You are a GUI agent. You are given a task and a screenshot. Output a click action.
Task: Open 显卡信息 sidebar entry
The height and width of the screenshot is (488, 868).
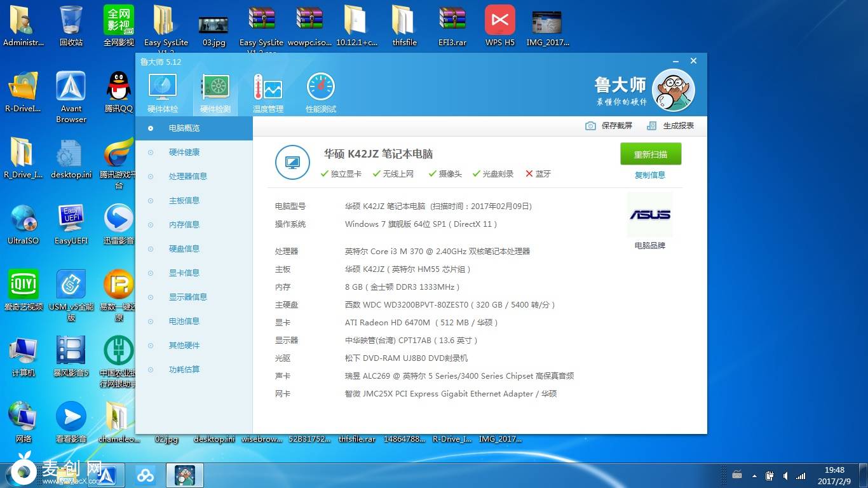tap(184, 273)
